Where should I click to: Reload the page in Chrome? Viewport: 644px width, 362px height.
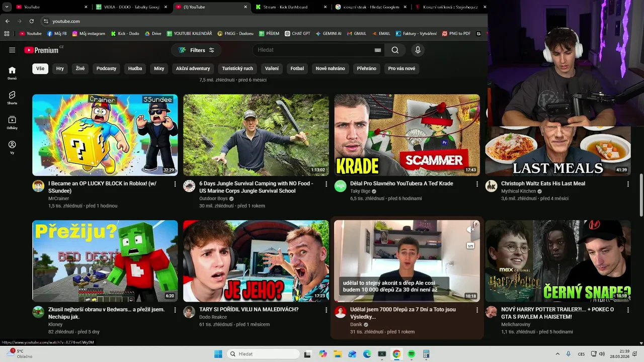pos(31,21)
